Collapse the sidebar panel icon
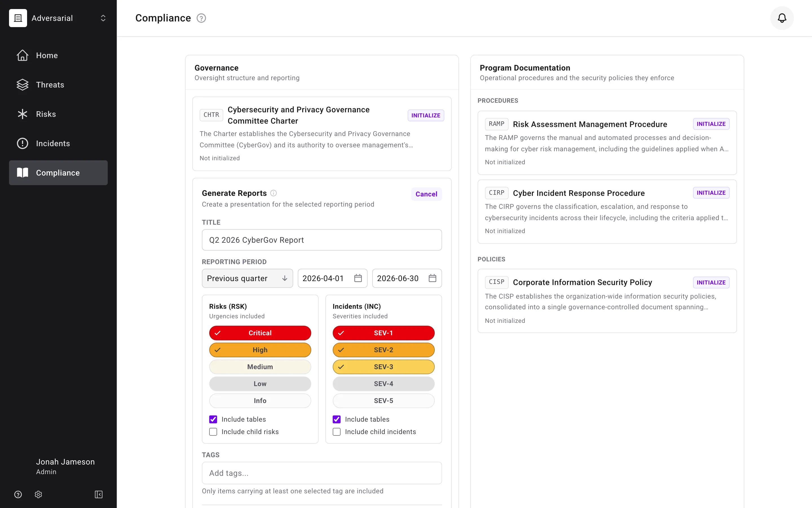 [x=99, y=494]
